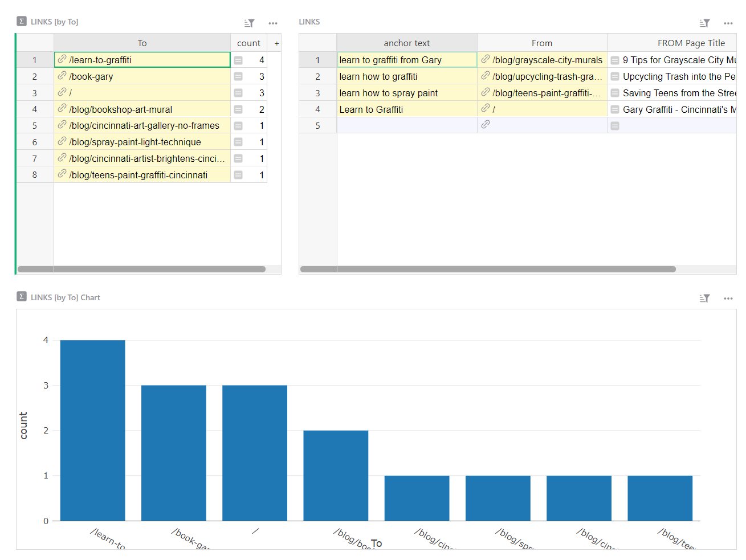The height and width of the screenshot is (560, 746).
Task: Click the link icon beside /blog/grayscale-city-murals
Action: tap(486, 59)
